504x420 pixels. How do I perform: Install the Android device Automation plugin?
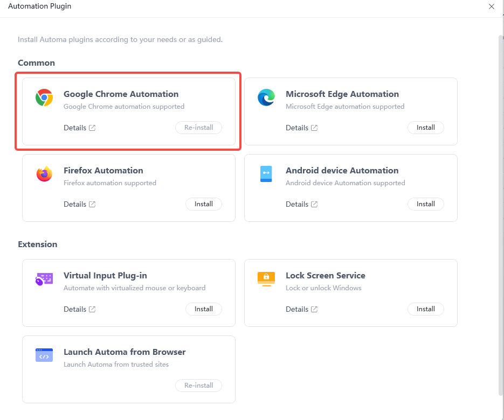tap(425, 204)
